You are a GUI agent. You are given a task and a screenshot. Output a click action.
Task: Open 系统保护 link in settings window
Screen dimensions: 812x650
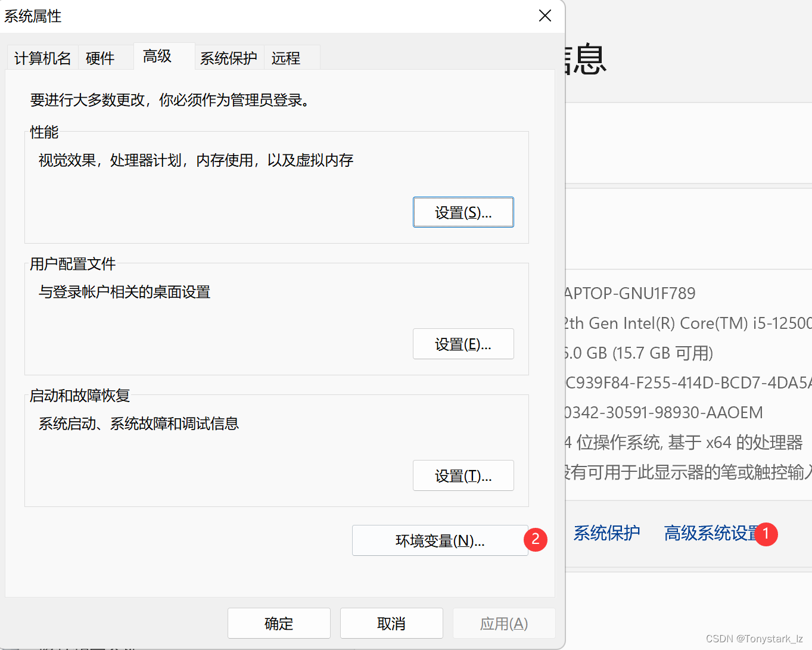coord(606,533)
